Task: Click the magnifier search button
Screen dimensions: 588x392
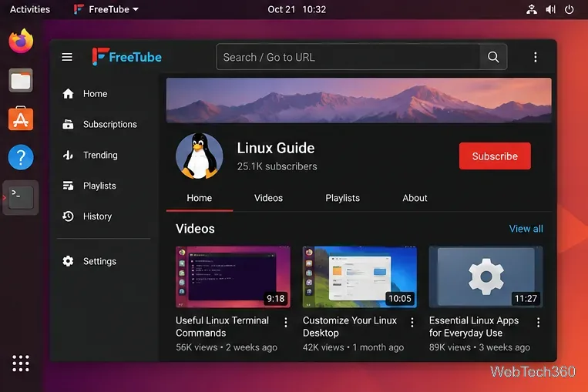Action: pyautogui.click(x=493, y=57)
